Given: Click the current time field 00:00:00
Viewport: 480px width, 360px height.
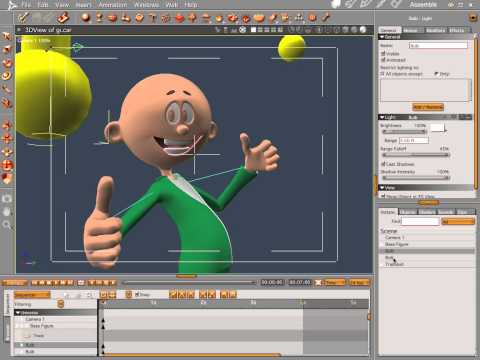Looking at the screenshot, I should tap(272, 283).
